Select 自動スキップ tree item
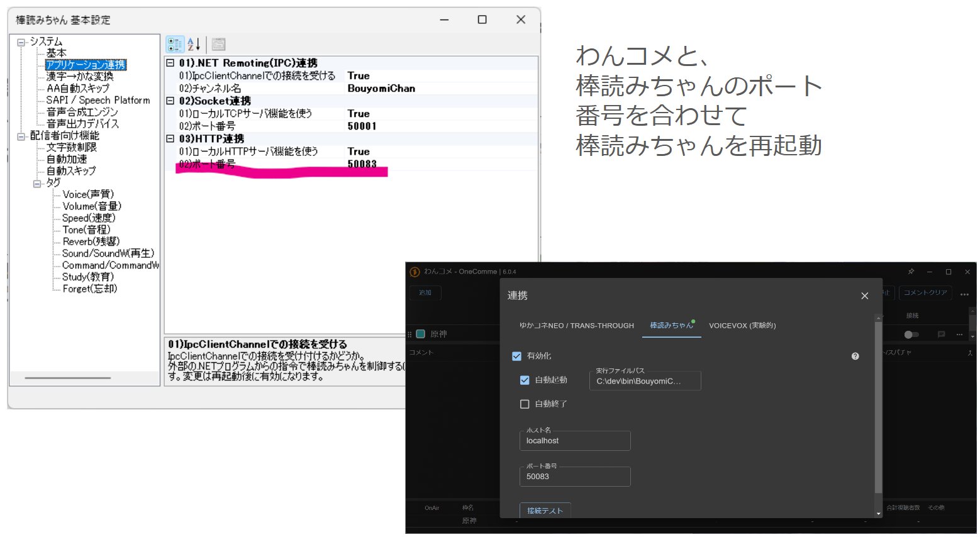Viewport: 980px width, 537px height. (x=71, y=171)
